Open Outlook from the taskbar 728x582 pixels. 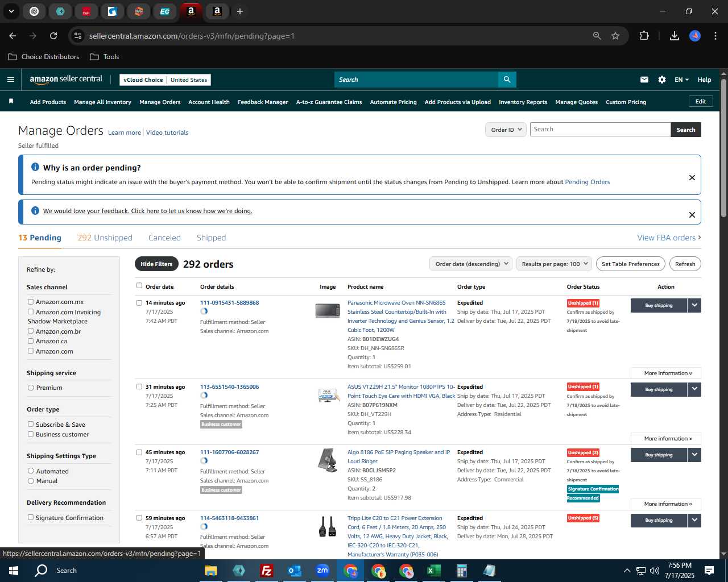coord(295,571)
